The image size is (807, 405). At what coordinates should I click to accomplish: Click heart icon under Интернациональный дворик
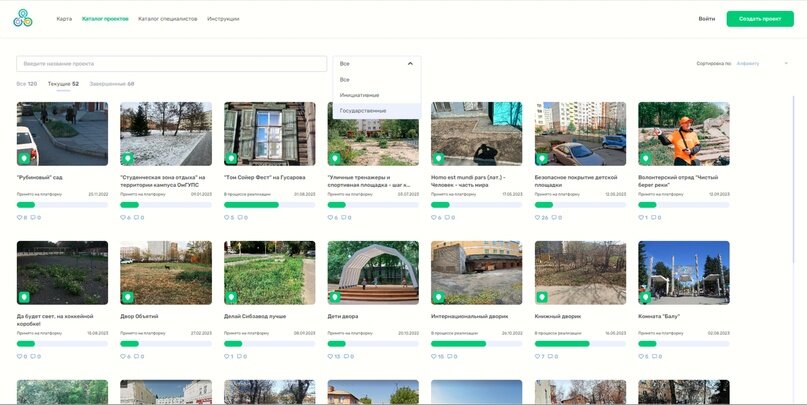click(434, 356)
